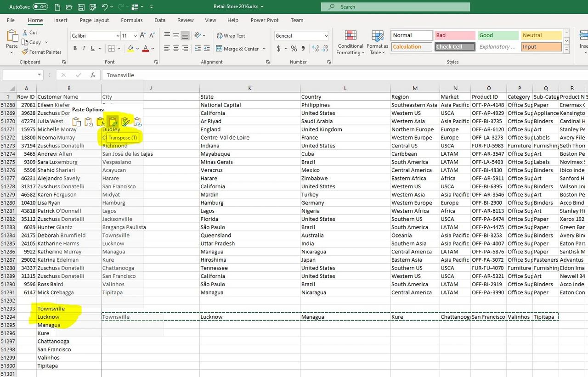Open the Data ribbon tab
588x377 pixels.
[160, 20]
